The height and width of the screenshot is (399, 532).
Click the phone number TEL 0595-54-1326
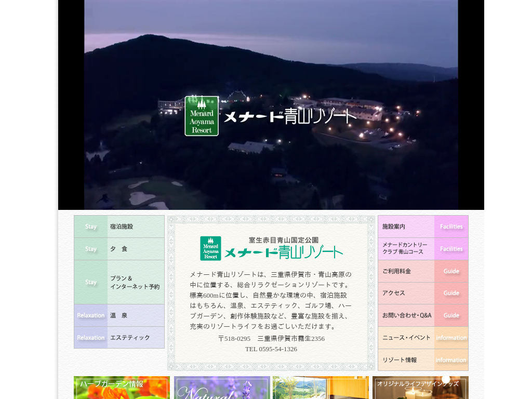pos(271,349)
